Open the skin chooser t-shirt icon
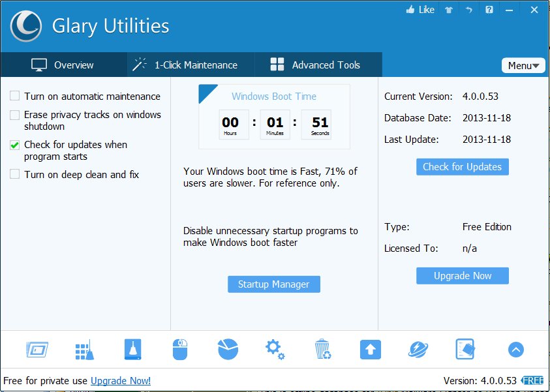The image size is (550, 392). pyautogui.click(x=449, y=10)
